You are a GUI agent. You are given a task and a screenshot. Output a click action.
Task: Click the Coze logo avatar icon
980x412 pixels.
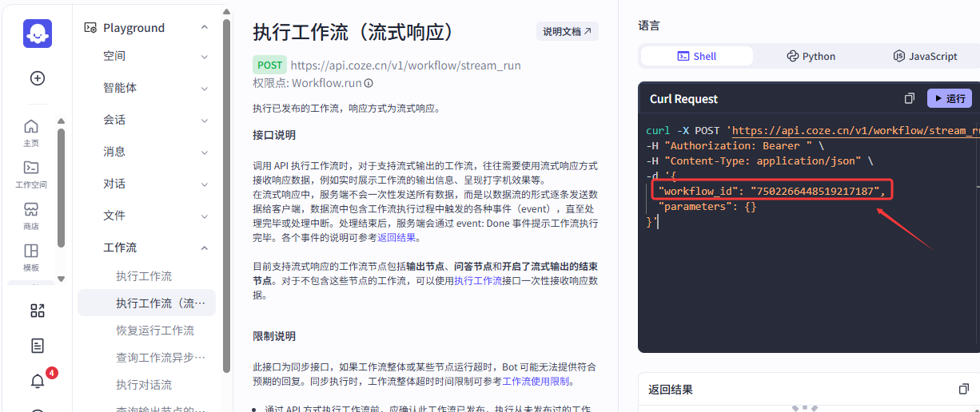click(x=37, y=34)
